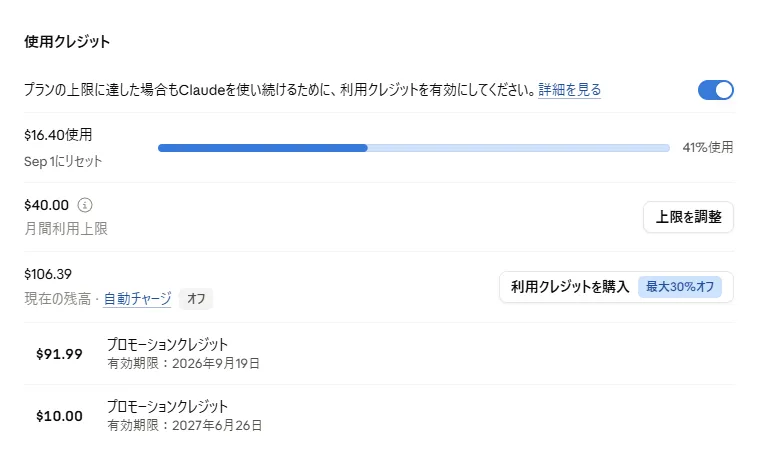Screen dimensions: 757x472
Task: Click the 月間利用上限 label
Action: (x=66, y=229)
